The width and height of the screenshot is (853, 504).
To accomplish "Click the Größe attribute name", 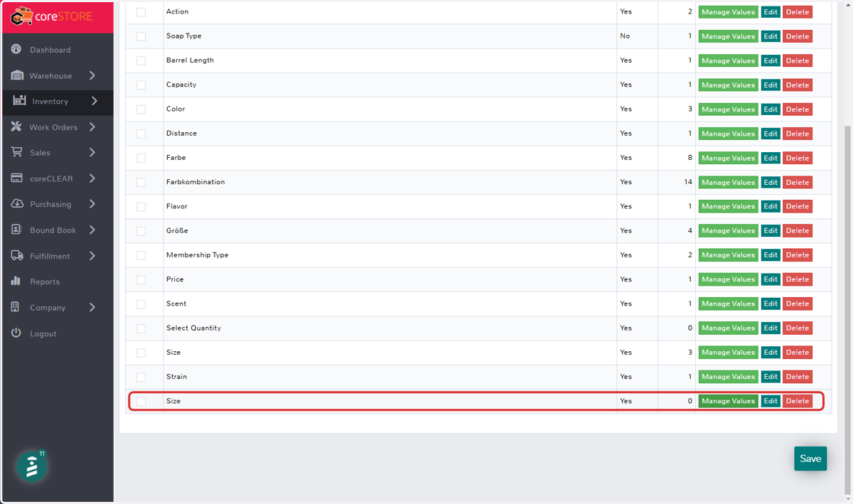I will [x=177, y=230].
